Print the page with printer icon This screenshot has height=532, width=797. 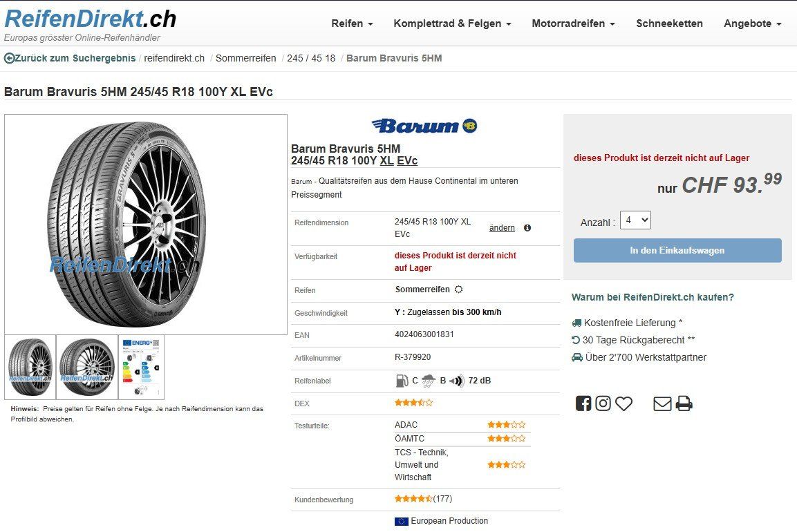point(684,403)
